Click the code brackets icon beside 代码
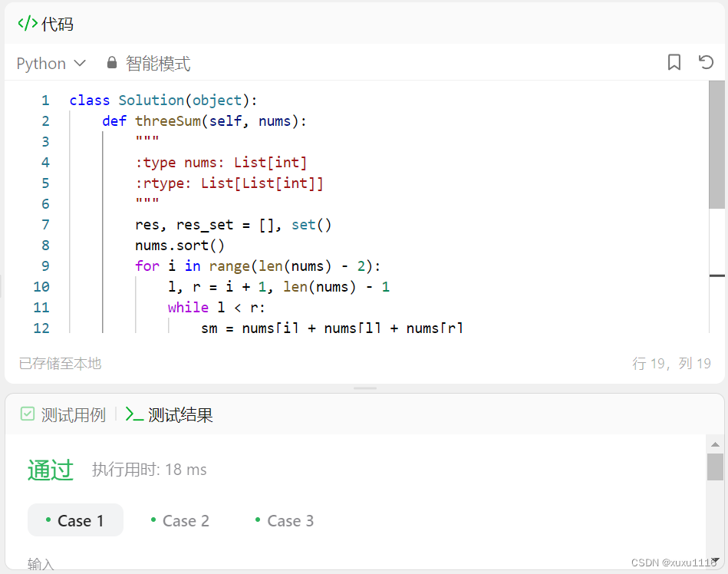The image size is (728, 574). [x=28, y=23]
